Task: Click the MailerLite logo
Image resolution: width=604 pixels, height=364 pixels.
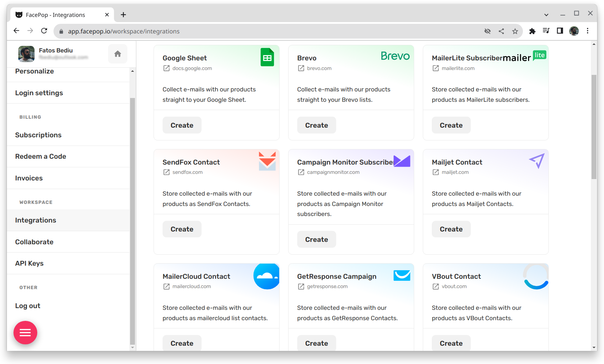Action: (525, 57)
